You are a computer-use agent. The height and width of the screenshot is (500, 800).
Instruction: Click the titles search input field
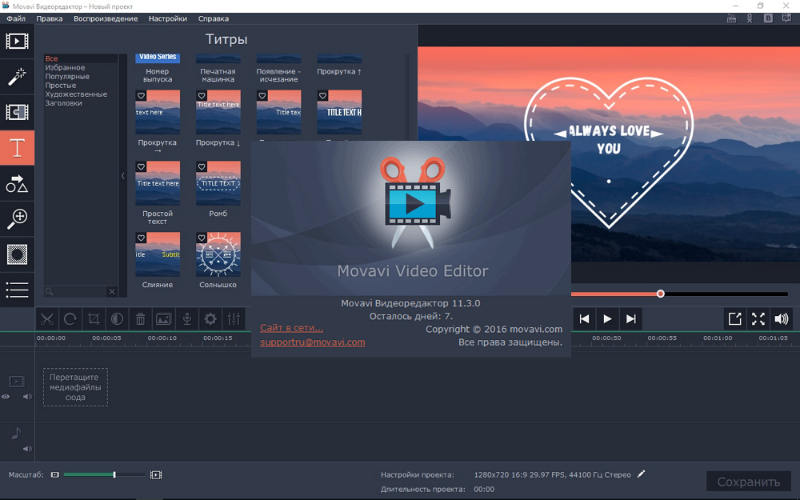(76, 292)
